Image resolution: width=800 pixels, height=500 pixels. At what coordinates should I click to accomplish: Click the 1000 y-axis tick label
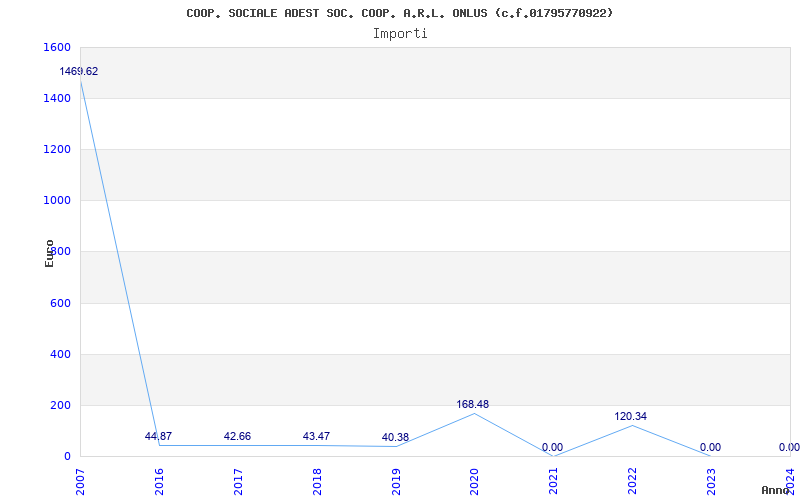point(57,201)
